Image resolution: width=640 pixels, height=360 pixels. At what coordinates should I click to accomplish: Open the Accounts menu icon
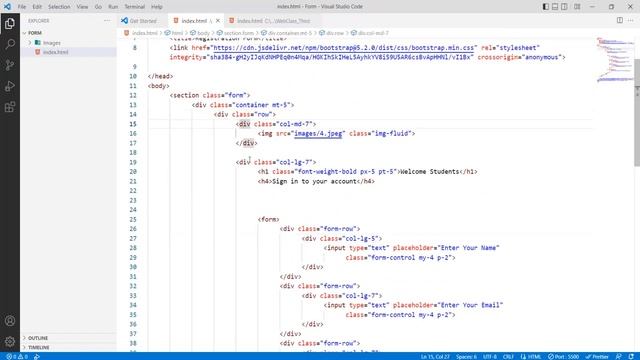tap(10, 321)
